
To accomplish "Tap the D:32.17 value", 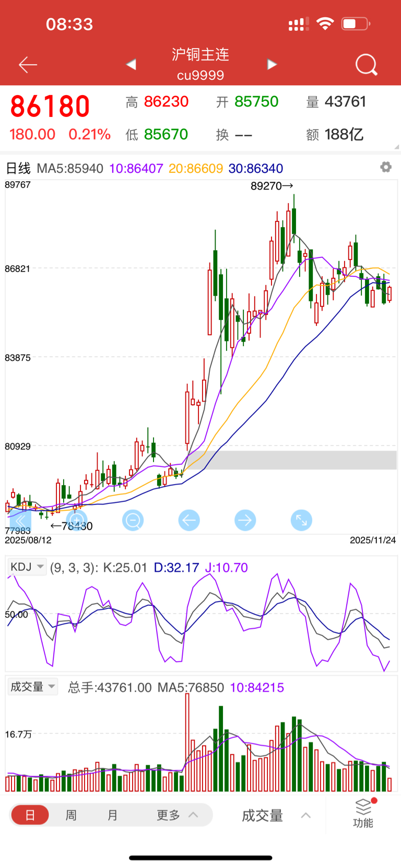I will 176,568.
